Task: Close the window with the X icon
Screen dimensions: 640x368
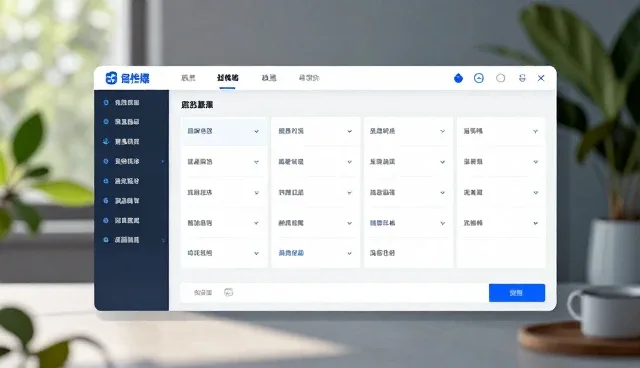Action: coord(541,78)
